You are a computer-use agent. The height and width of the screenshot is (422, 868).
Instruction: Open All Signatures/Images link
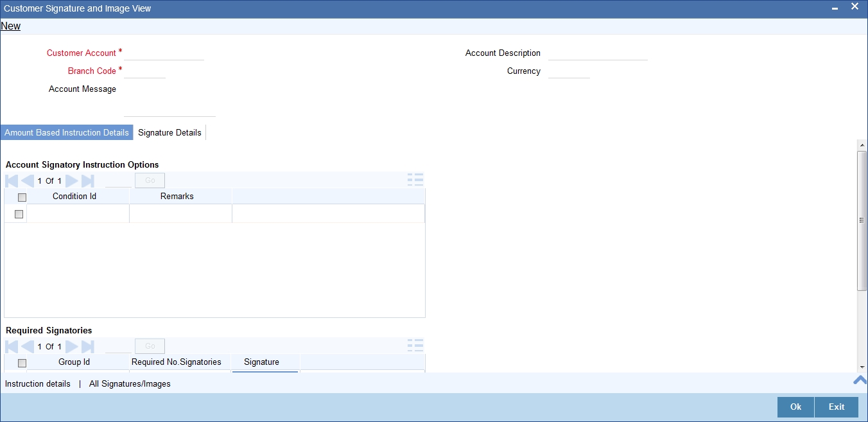coord(130,383)
